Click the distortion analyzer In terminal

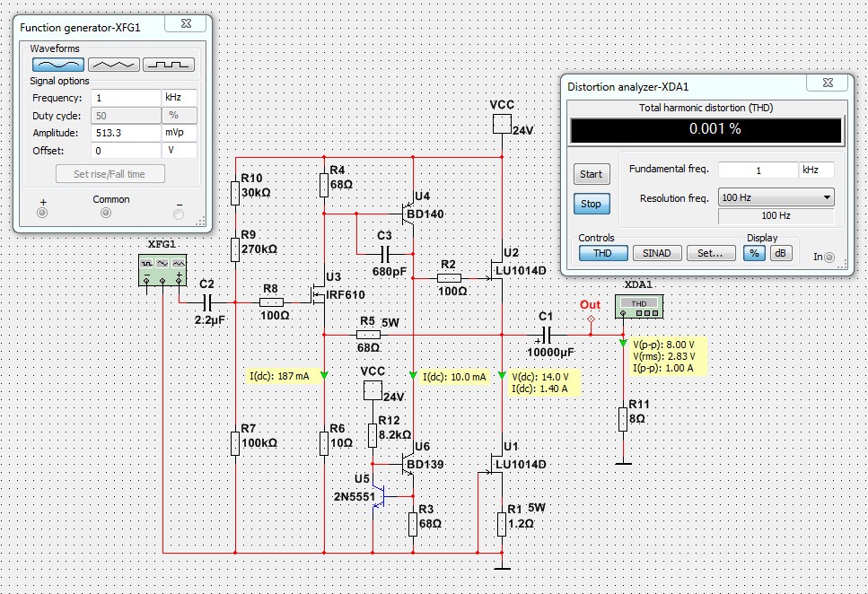click(829, 258)
